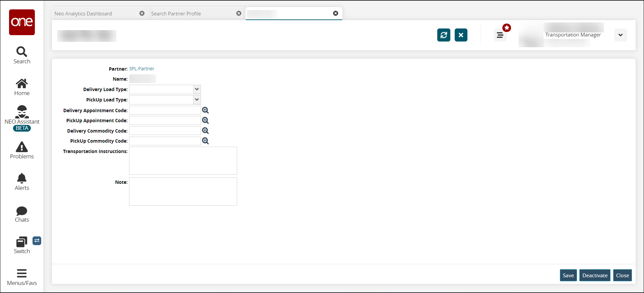
Task: Open the NEO Assistant beta
Action: click(22, 118)
